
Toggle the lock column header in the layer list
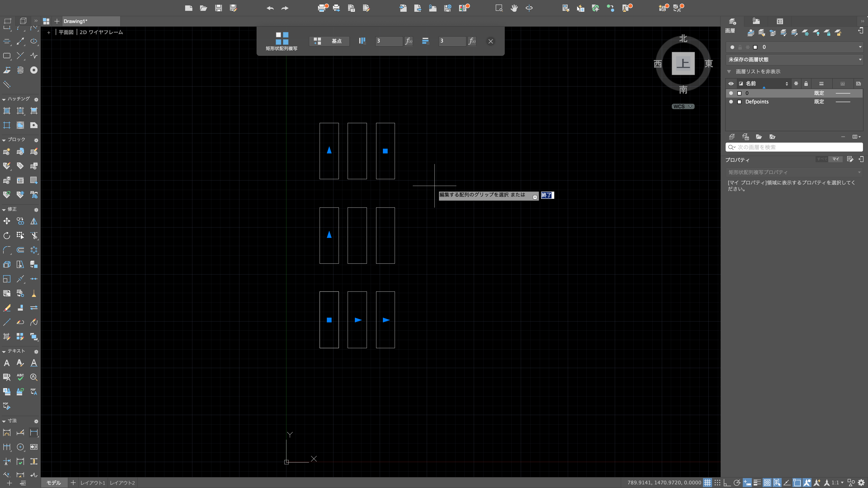[806, 84]
